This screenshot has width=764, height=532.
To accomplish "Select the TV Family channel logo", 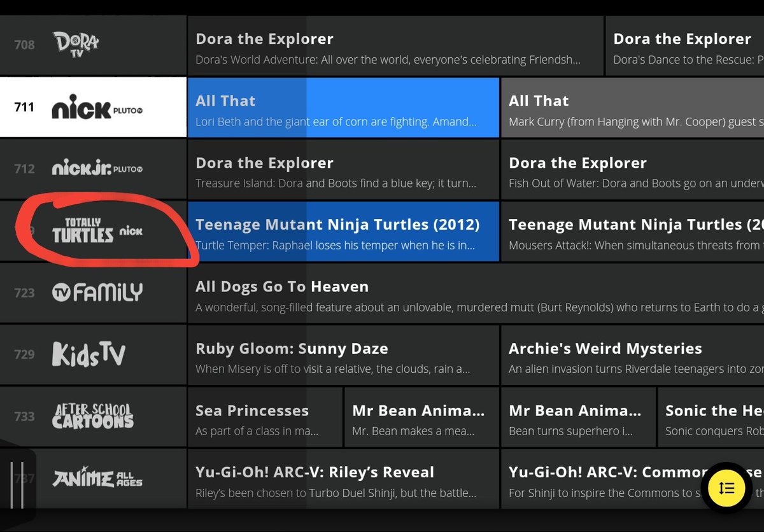I will pyautogui.click(x=97, y=293).
